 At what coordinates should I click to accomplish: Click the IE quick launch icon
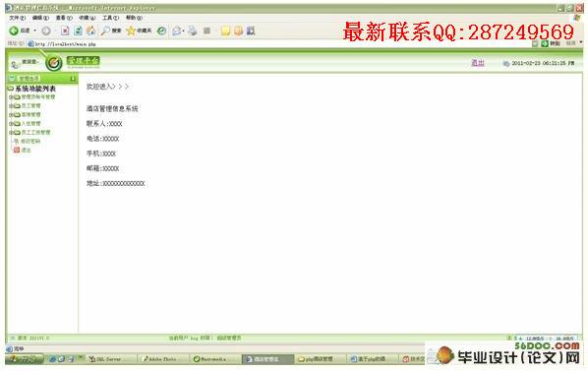tap(53, 359)
